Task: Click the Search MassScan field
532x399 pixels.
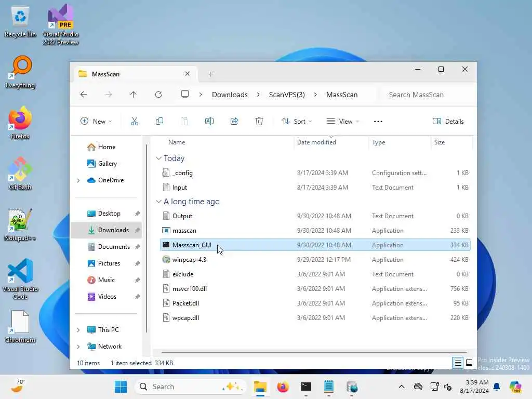Action: click(x=427, y=95)
